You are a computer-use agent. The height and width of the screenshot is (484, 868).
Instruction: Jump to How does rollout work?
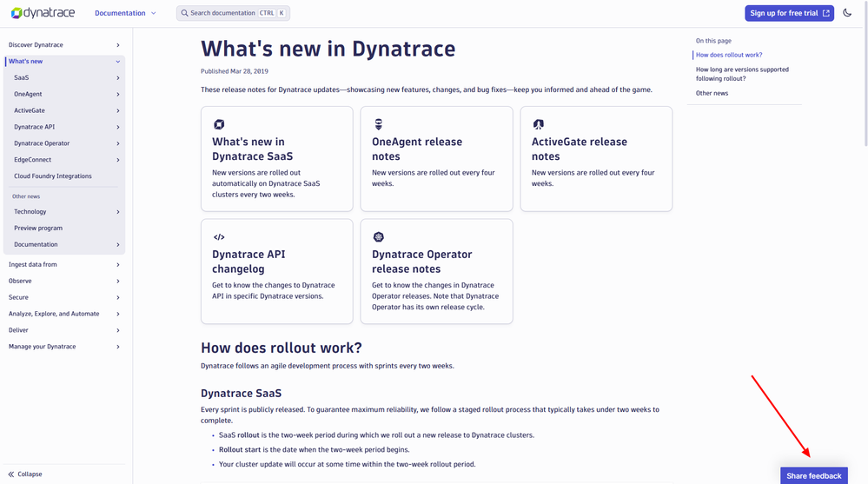(728, 55)
